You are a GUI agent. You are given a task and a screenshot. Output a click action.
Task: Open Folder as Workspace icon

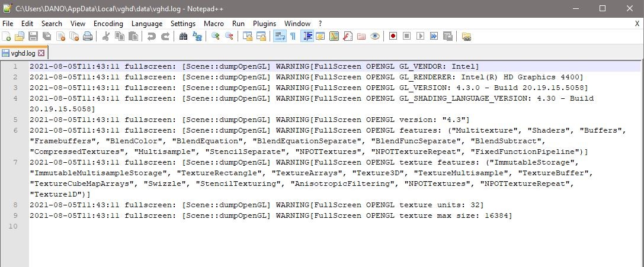click(361, 37)
